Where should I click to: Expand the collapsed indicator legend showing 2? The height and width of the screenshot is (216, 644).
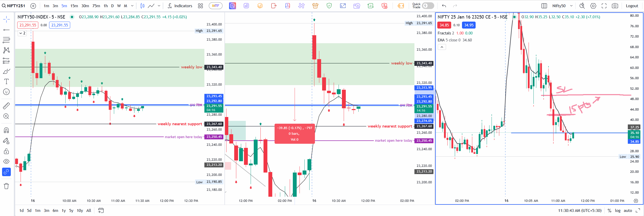[x=22, y=33]
